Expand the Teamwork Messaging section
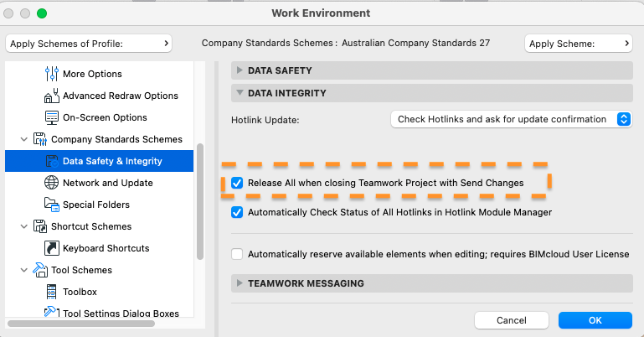 [240, 284]
